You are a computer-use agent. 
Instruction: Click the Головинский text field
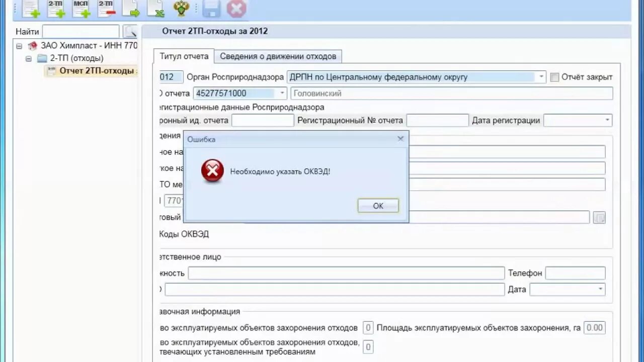pos(452,93)
